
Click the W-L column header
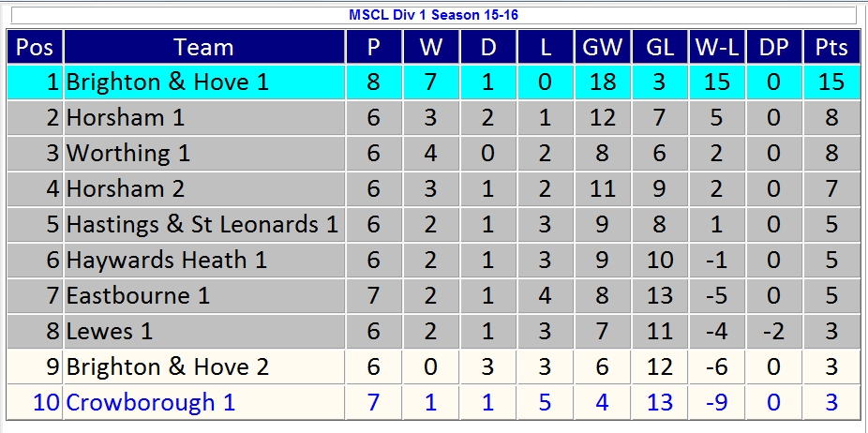[716, 47]
